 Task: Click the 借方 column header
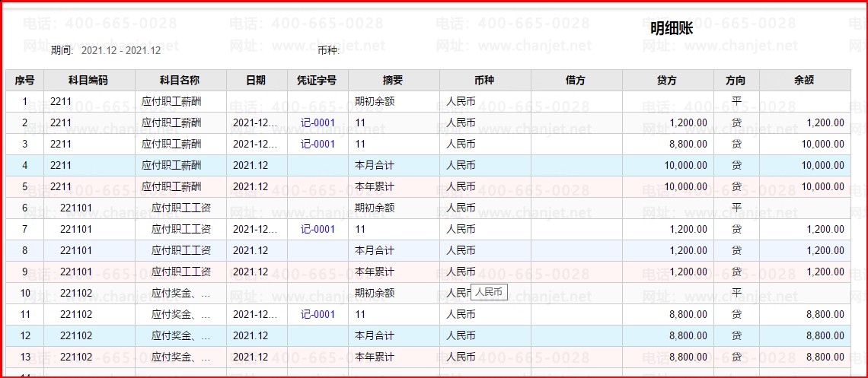click(576, 80)
